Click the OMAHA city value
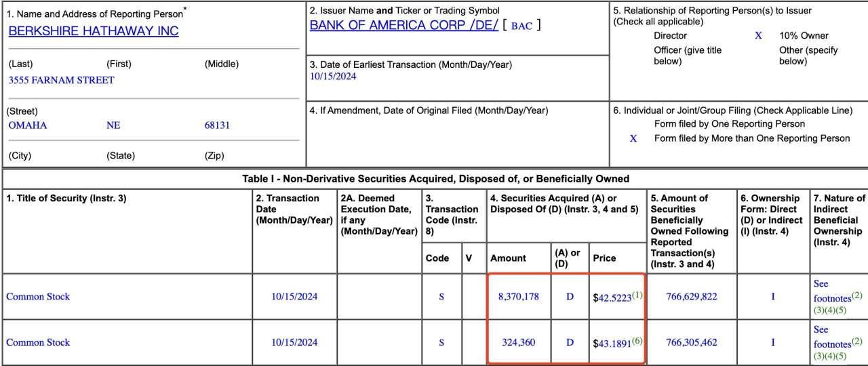Screen dimensions: 868x366 pos(28,125)
